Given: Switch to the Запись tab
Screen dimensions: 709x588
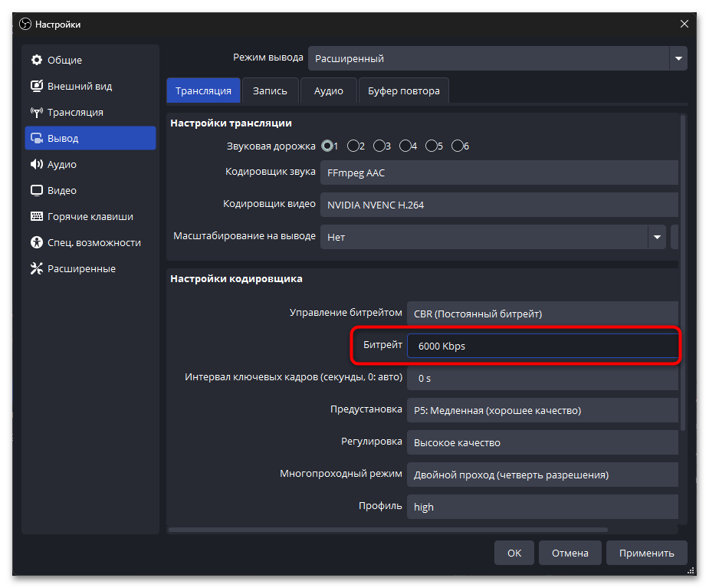Looking at the screenshot, I should click(x=270, y=91).
